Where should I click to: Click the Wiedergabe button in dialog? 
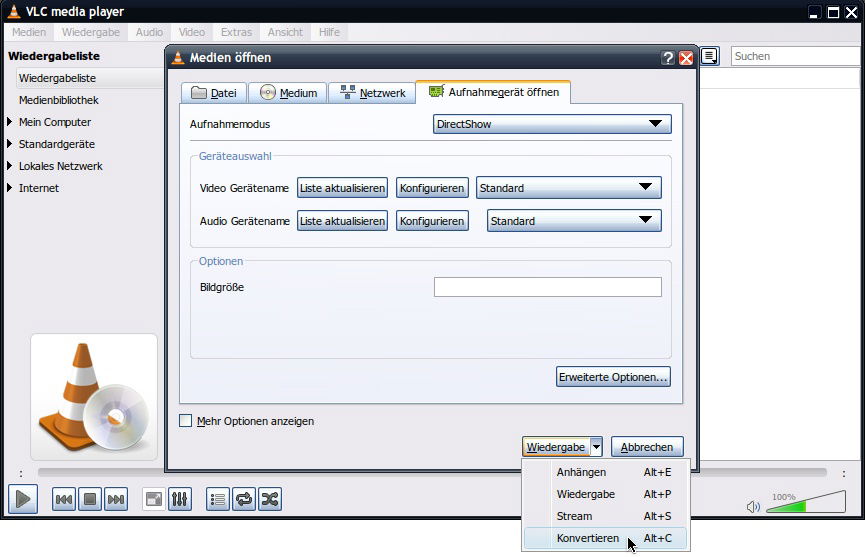pos(556,447)
